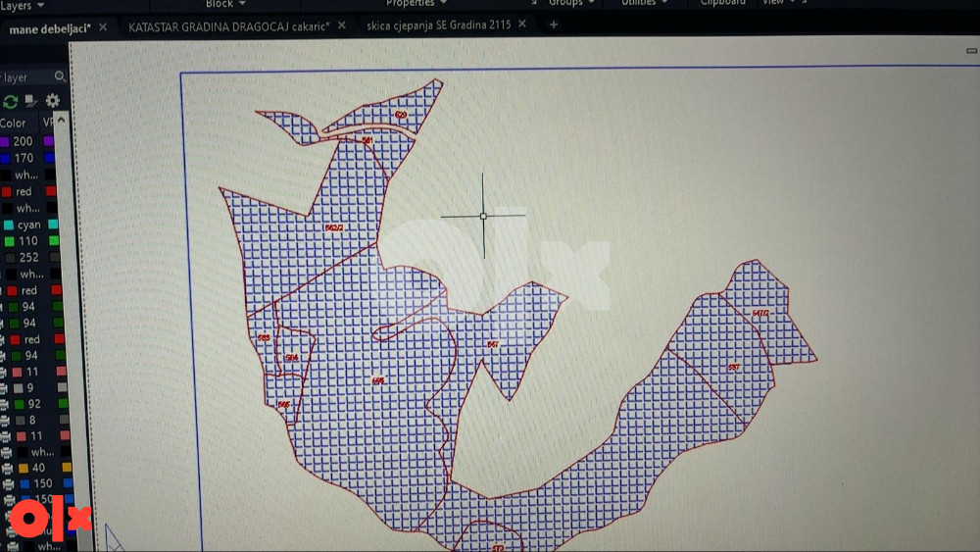Screen dimensions: 980x552
Task: Open color swatch of layer color 200
Action: [4, 141]
